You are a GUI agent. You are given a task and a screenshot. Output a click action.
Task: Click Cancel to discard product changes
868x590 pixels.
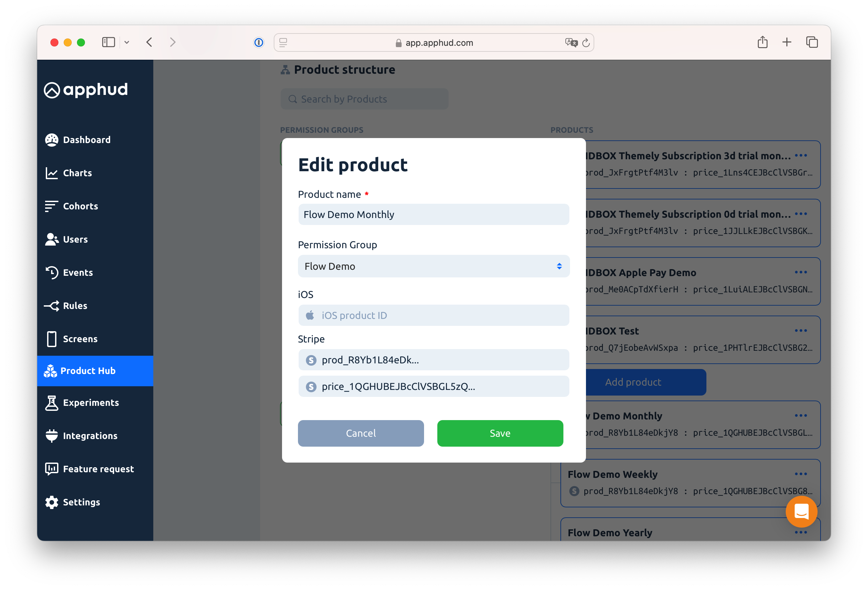point(361,433)
